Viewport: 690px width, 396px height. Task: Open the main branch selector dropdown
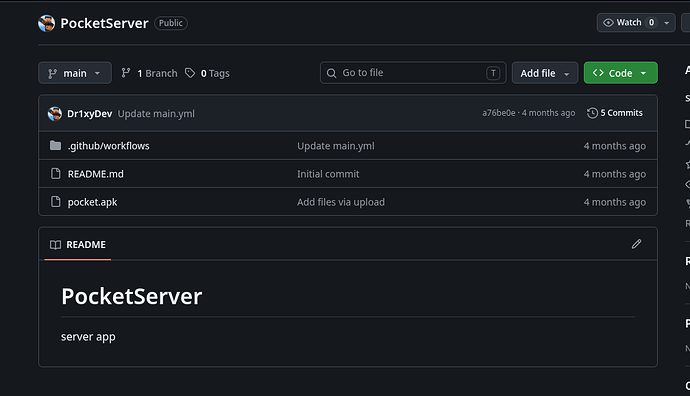[75, 73]
